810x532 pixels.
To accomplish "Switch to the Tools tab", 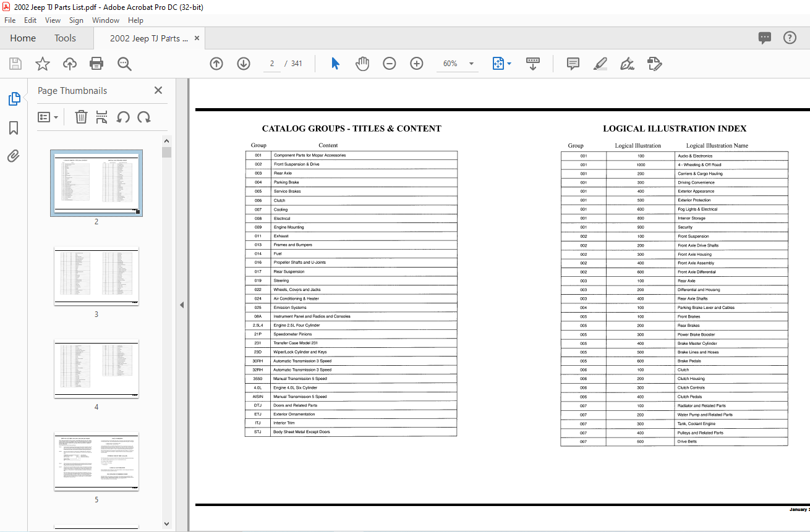I will (x=65, y=38).
